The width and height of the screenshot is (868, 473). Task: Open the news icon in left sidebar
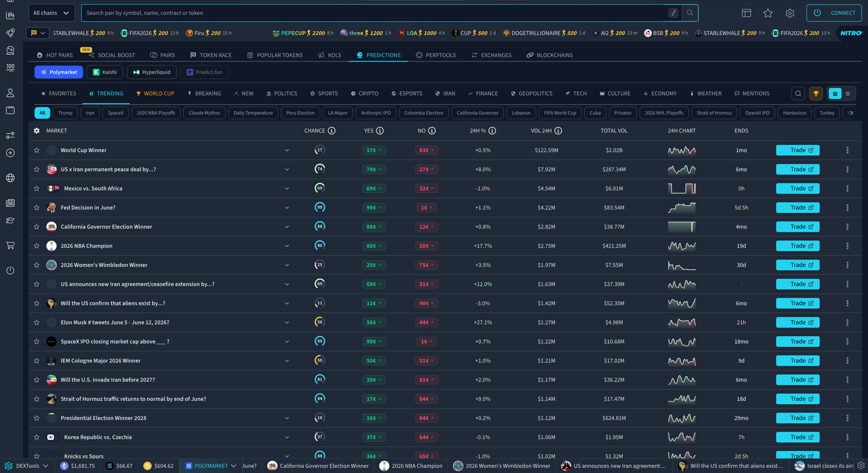(x=10, y=203)
